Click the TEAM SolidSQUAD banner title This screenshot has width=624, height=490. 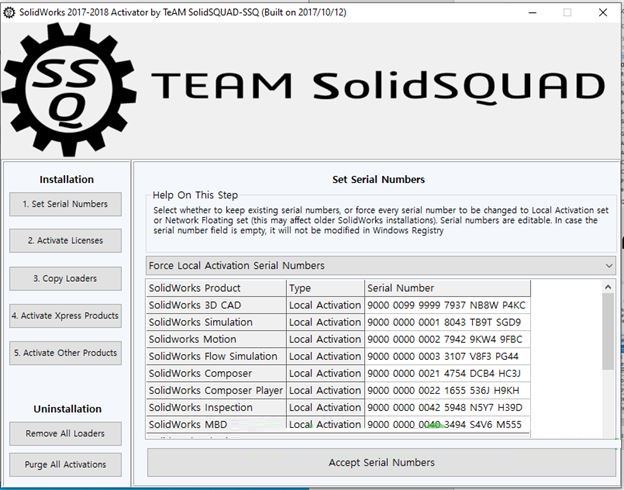click(378, 87)
